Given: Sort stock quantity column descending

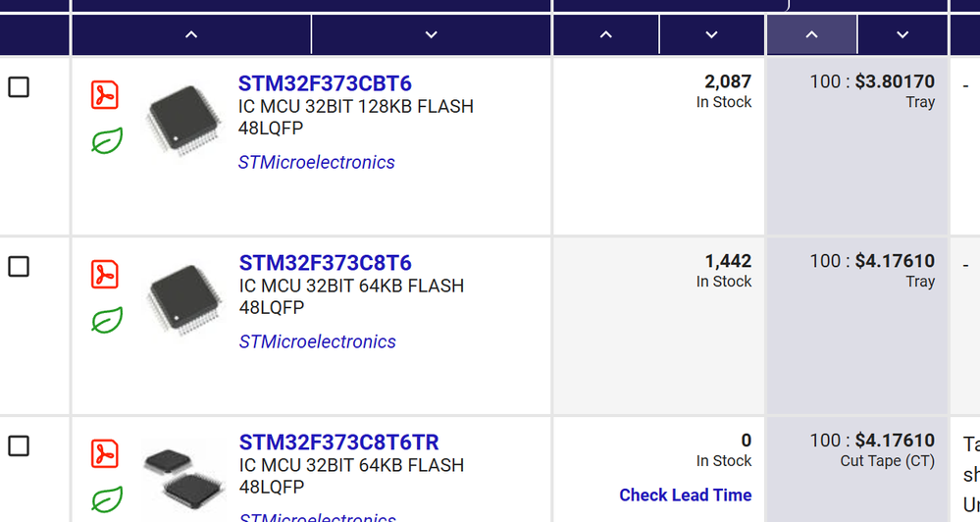Looking at the screenshot, I should tap(712, 34).
